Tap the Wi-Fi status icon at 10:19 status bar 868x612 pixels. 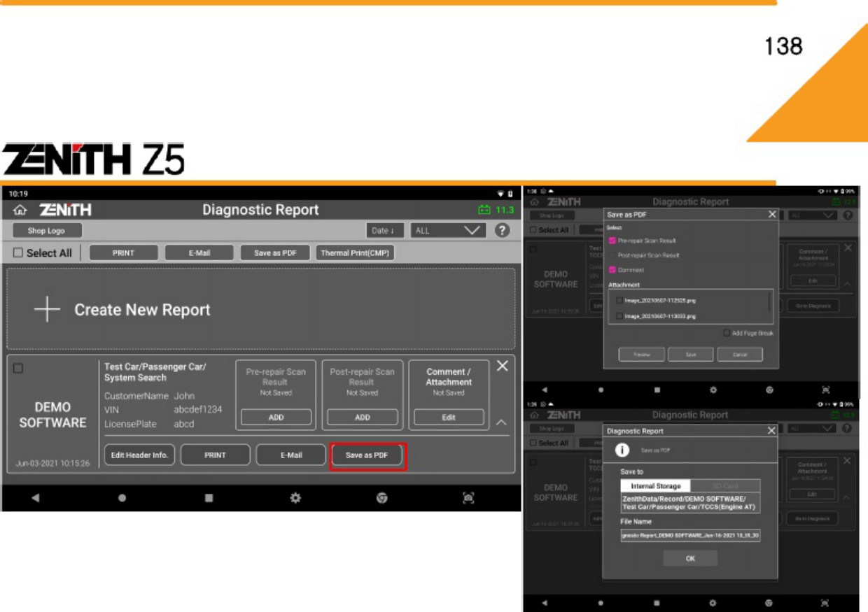[500, 193]
